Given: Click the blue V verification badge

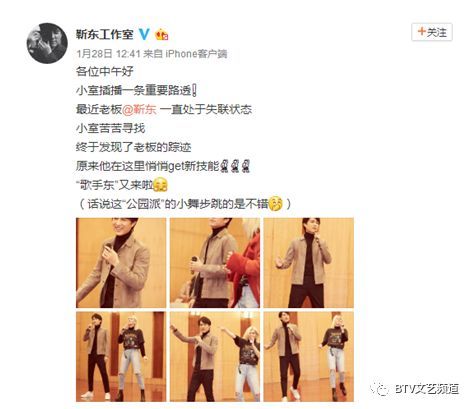Looking at the screenshot, I should 144,34.
